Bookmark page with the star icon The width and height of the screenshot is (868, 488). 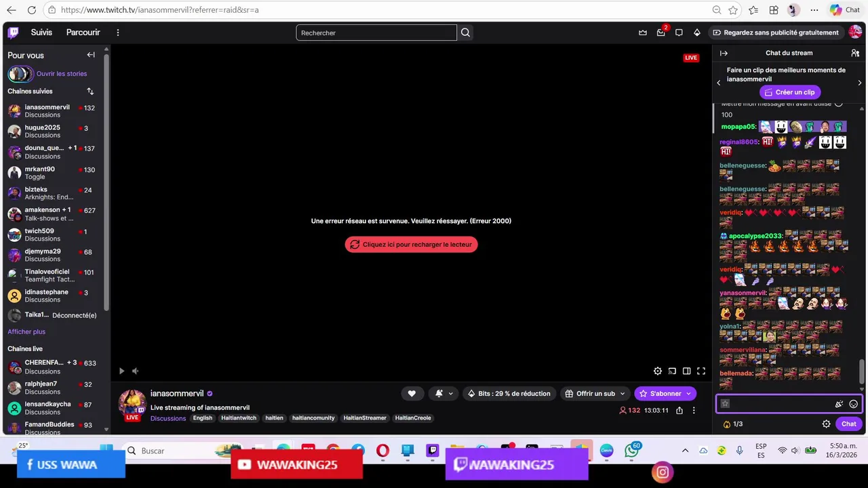coord(733,10)
